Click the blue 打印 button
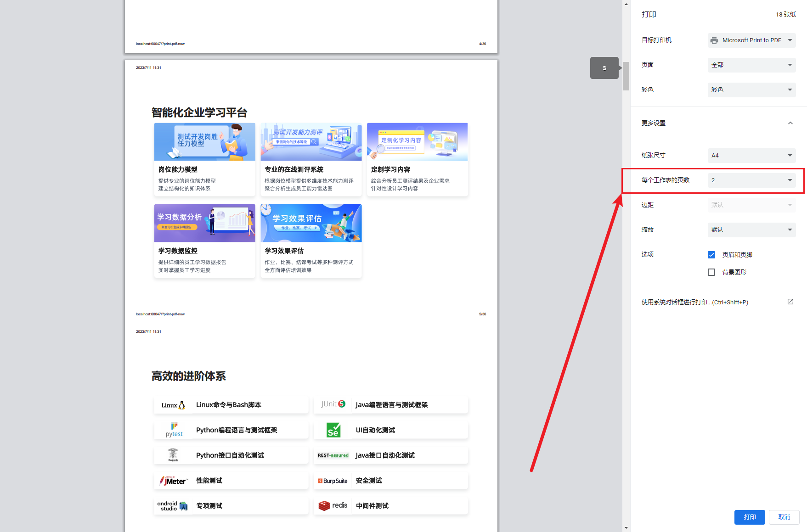Image resolution: width=807 pixels, height=532 pixels. (750, 517)
